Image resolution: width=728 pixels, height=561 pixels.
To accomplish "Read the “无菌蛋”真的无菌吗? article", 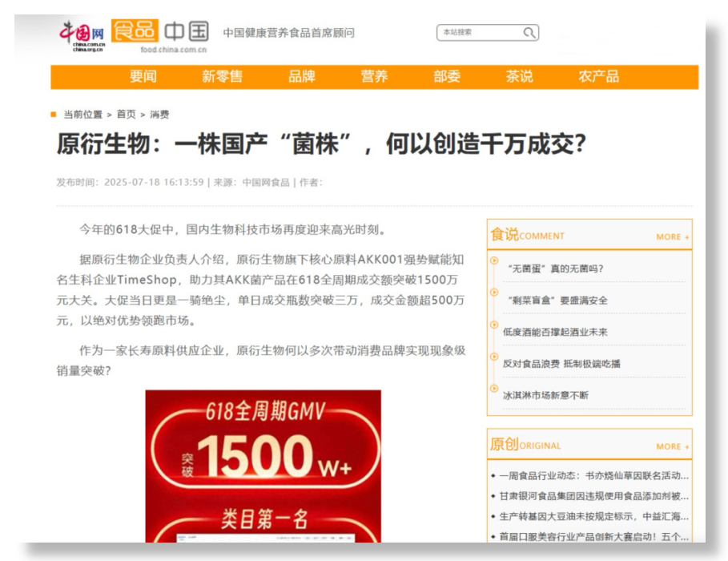I will click(555, 268).
